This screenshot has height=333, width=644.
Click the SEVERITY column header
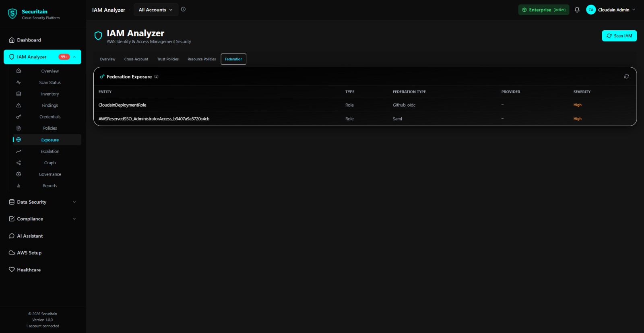coord(582,92)
